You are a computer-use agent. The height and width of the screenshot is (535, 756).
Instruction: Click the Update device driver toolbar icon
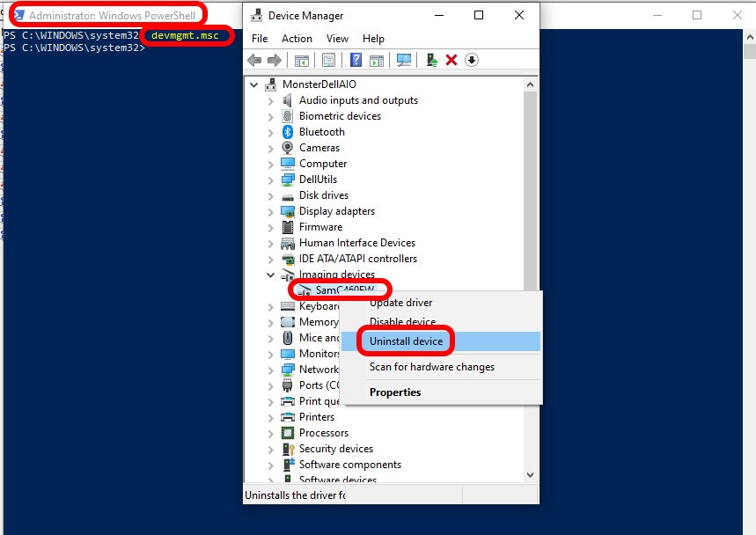coord(431,60)
